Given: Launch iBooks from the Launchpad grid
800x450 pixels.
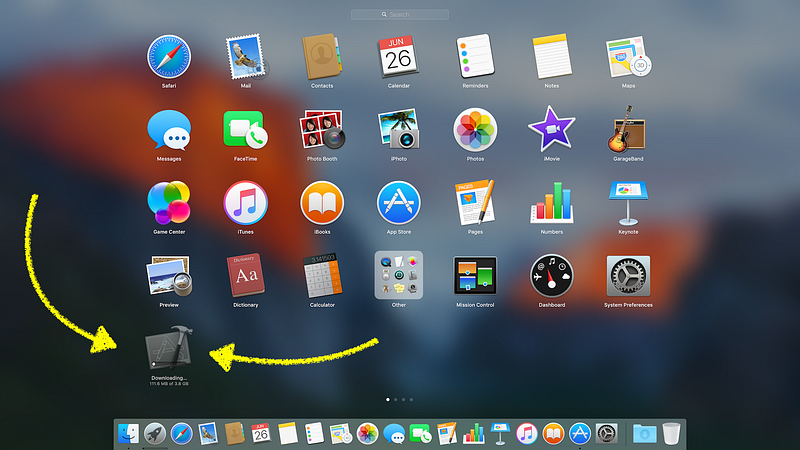Looking at the screenshot, I should (322, 203).
